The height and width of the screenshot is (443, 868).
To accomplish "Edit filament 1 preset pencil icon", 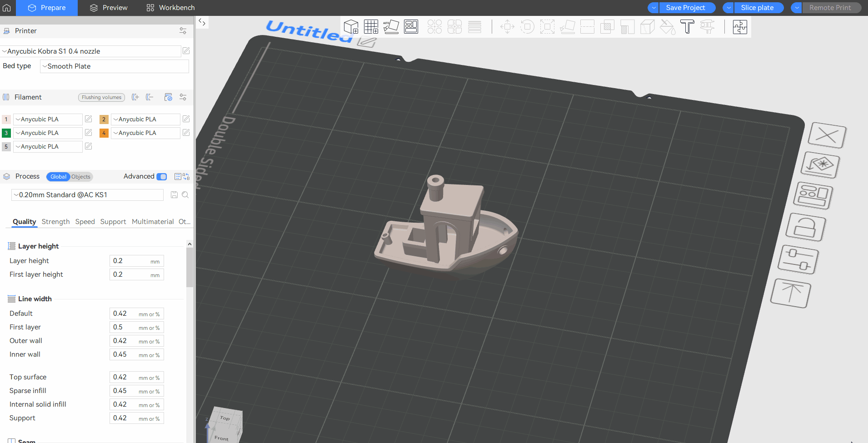I will pyautogui.click(x=89, y=119).
